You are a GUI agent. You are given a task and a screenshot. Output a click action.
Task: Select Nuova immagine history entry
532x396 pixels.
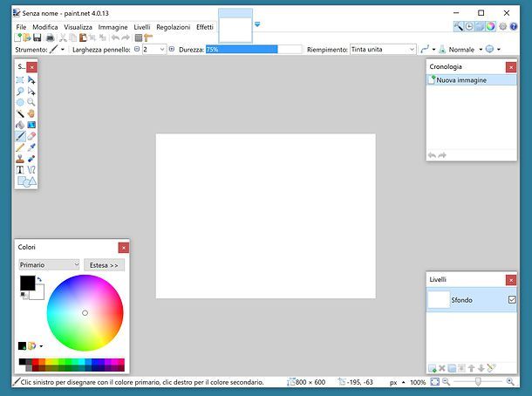[462, 80]
